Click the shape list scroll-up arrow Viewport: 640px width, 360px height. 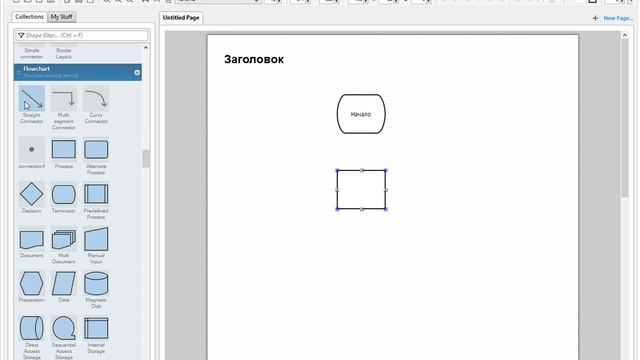pyautogui.click(x=146, y=48)
